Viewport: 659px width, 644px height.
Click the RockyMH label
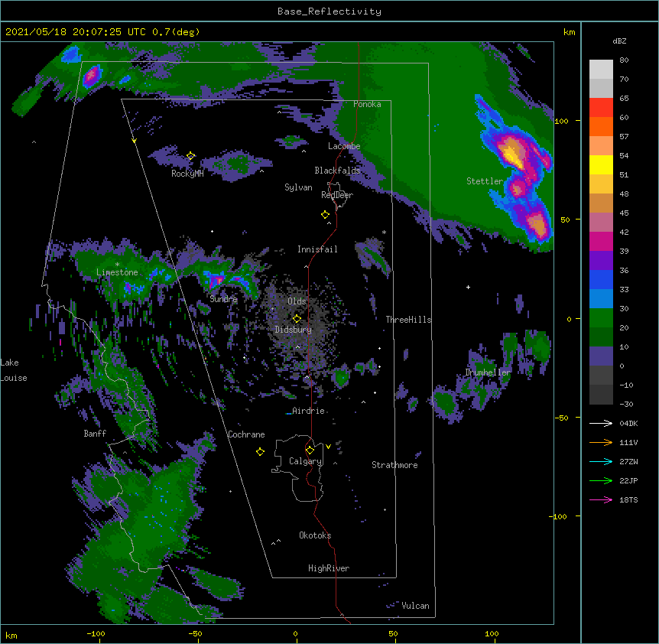click(187, 174)
